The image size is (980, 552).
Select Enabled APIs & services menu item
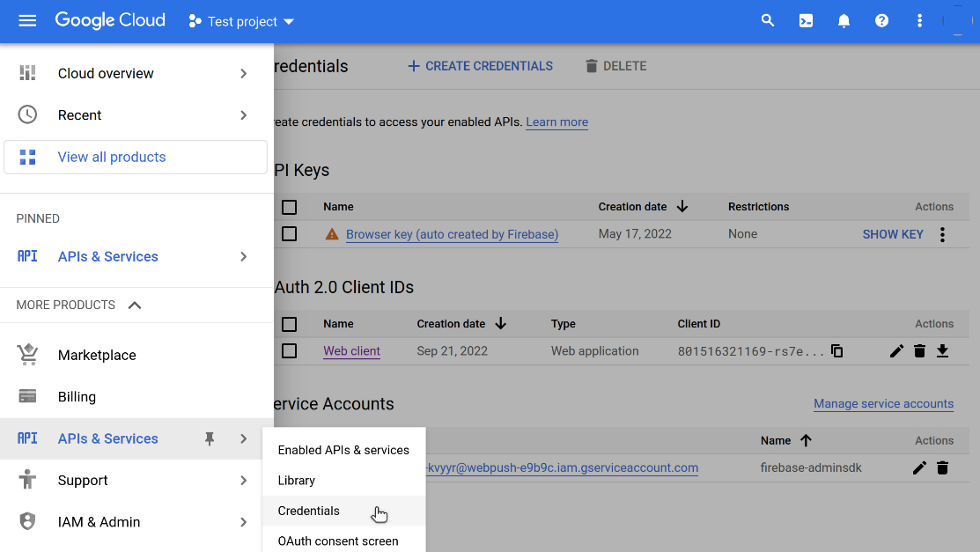[343, 450]
